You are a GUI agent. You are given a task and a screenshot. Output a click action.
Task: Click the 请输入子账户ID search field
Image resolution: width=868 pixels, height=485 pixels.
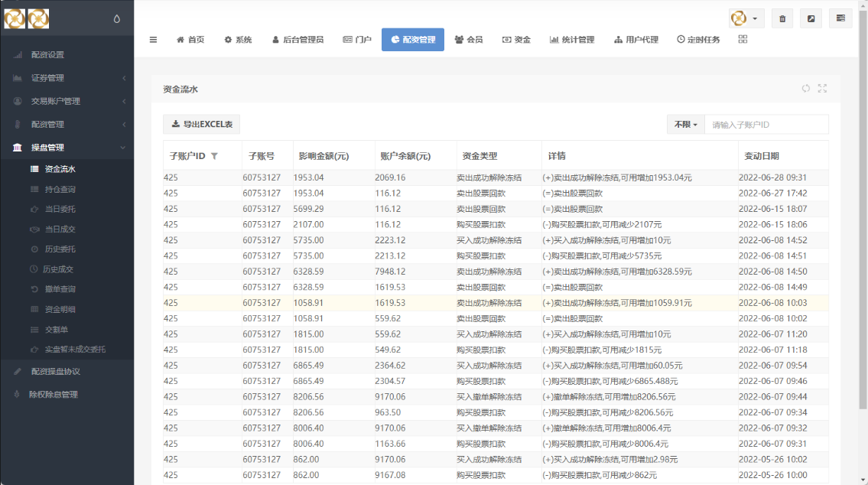pos(766,125)
